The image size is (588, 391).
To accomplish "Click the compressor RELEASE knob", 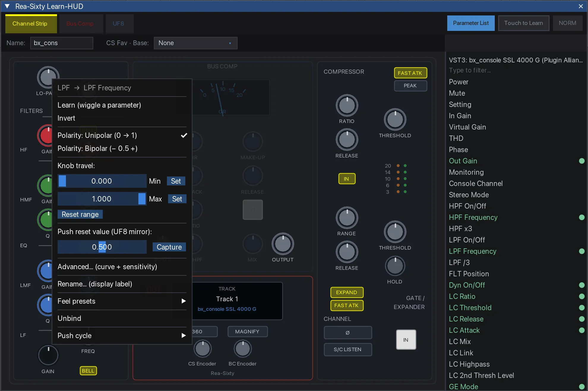I will point(347,140).
